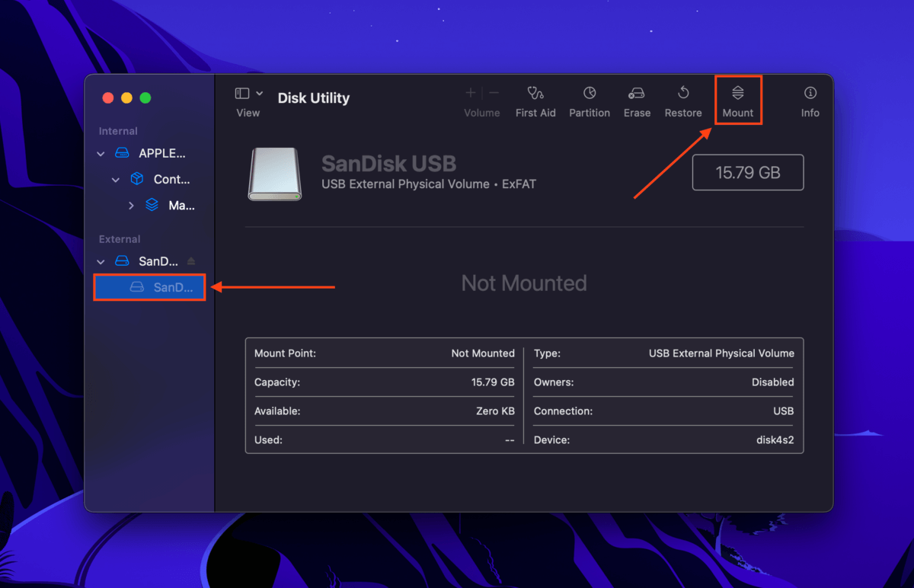
Task: Collapse the APPLE internal disk tree
Action: point(101,154)
